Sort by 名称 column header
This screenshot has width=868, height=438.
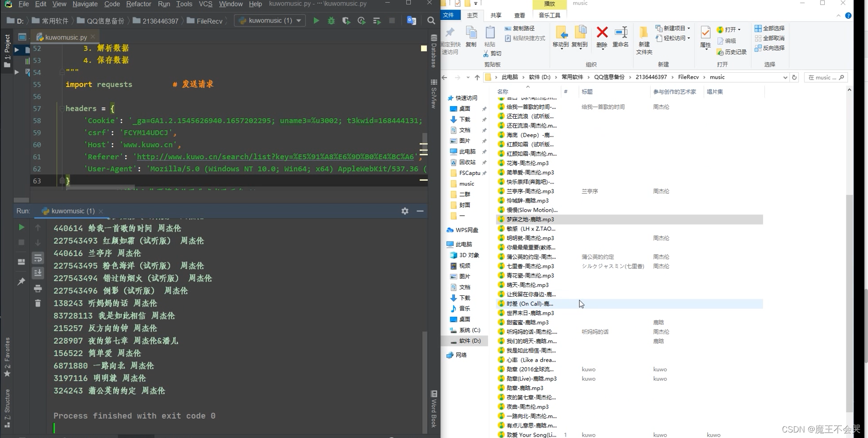coord(502,92)
